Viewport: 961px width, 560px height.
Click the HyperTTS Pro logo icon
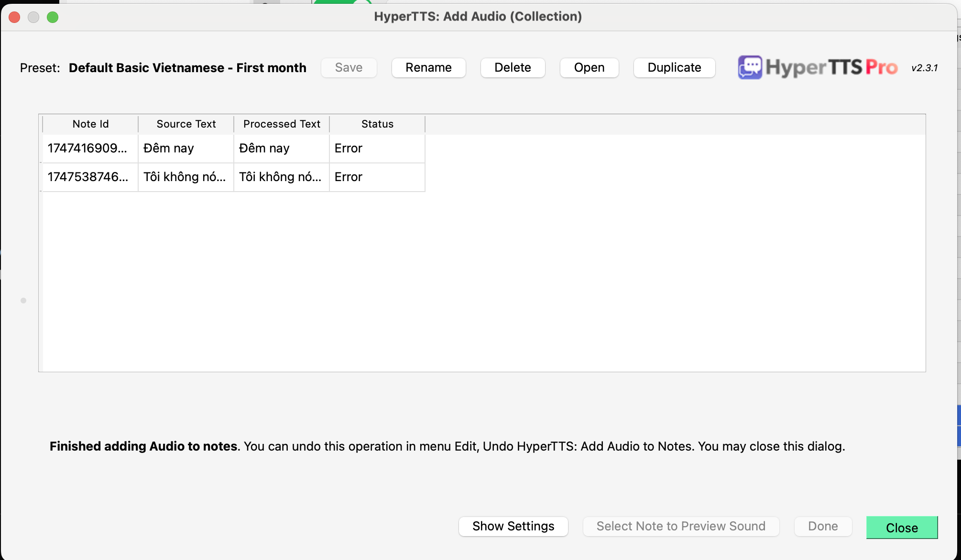(x=750, y=67)
